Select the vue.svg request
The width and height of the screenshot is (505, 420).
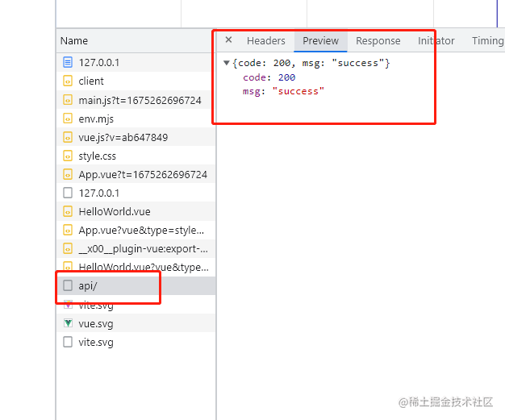coord(136,323)
